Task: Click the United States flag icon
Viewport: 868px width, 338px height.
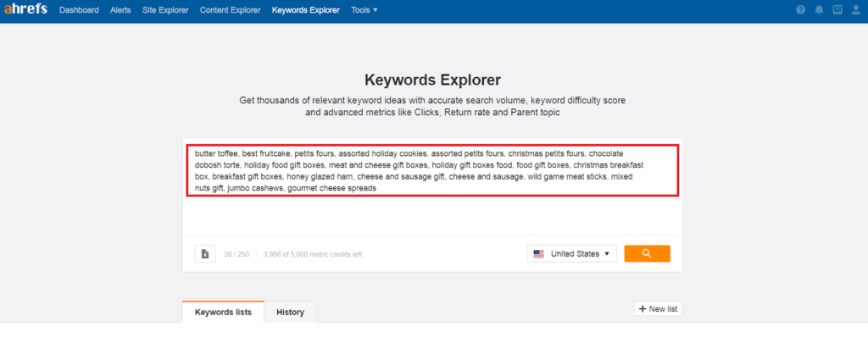Action: coord(538,254)
